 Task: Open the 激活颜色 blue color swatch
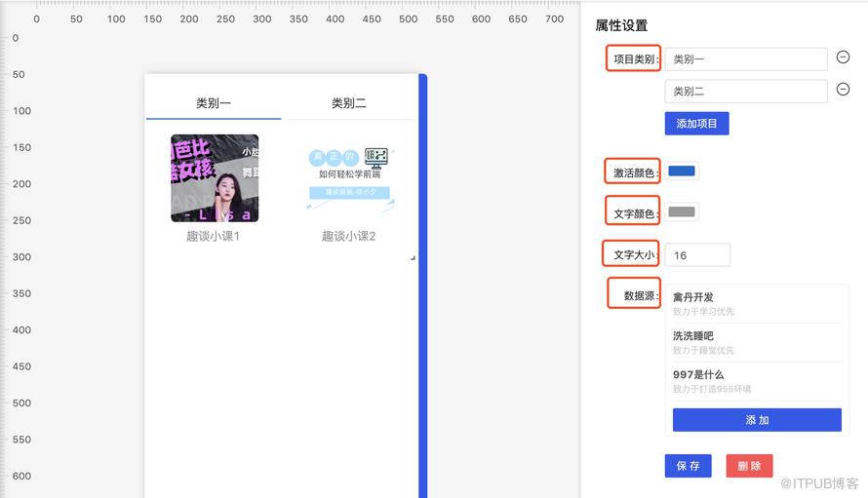point(682,171)
